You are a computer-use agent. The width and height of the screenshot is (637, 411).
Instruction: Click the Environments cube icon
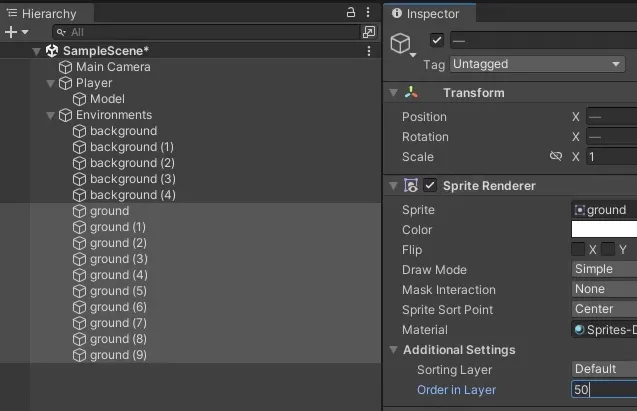click(x=65, y=115)
